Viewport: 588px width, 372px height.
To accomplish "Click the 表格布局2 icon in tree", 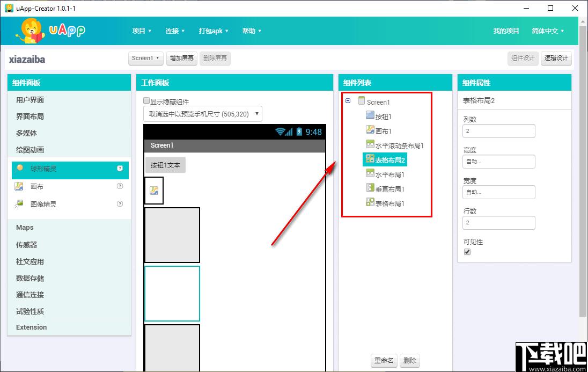I will (370, 159).
